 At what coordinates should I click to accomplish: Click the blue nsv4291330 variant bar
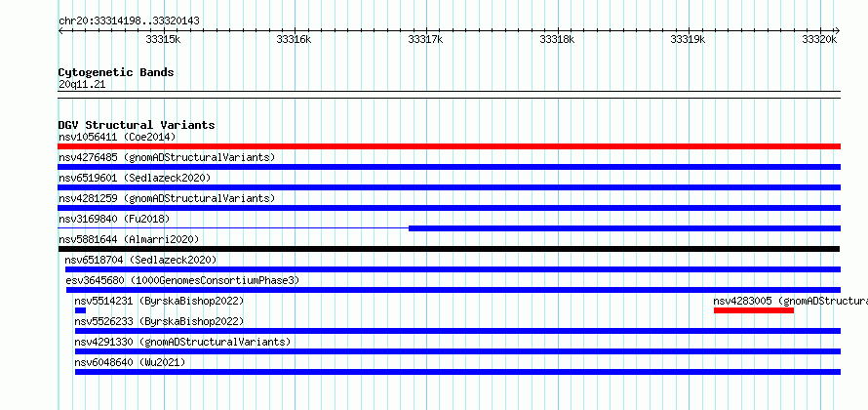click(x=457, y=351)
